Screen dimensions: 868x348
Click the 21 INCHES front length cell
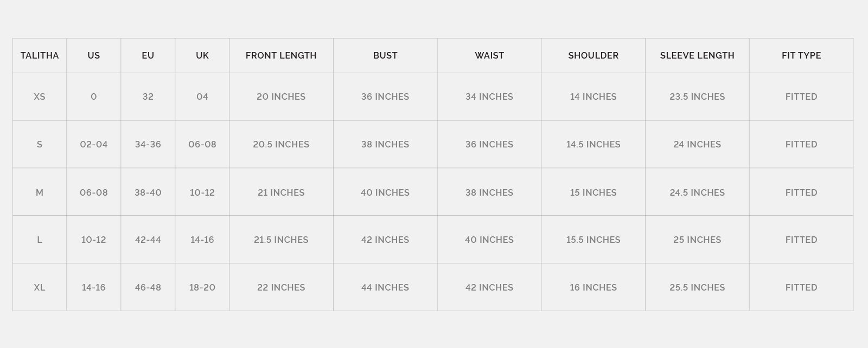tap(281, 192)
